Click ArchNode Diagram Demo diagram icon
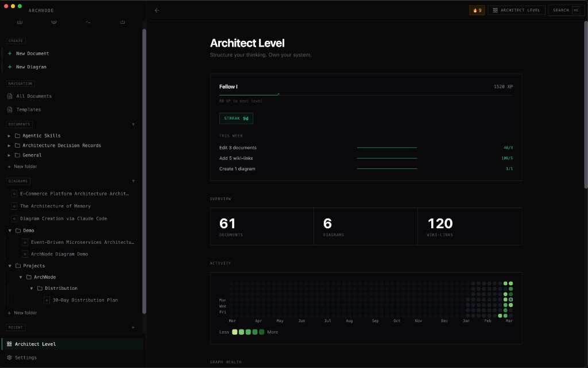 [25, 254]
